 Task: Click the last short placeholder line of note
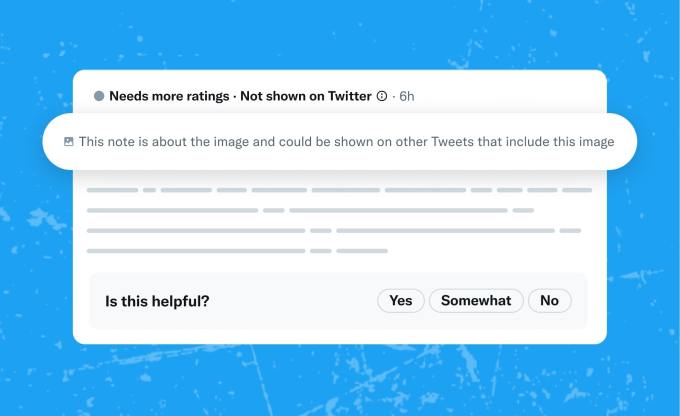click(236, 250)
